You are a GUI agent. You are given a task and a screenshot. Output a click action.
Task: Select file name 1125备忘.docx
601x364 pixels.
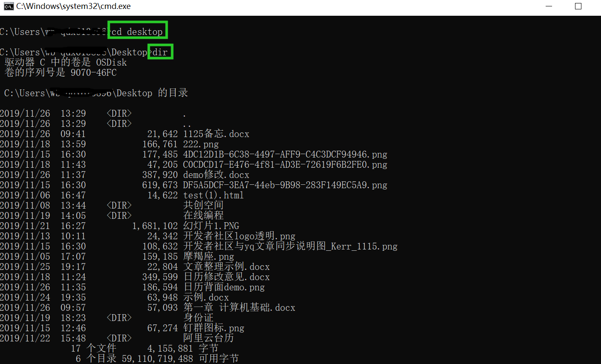[x=216, y=134]
